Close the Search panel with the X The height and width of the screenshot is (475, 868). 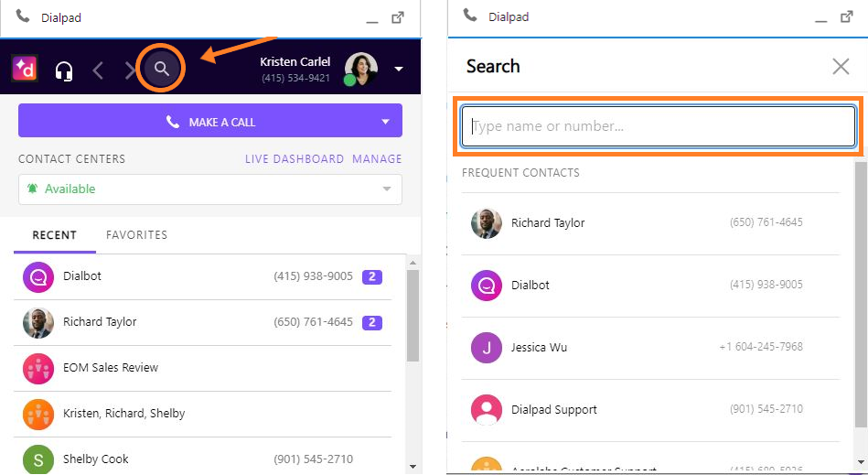(x=841, y=67)
